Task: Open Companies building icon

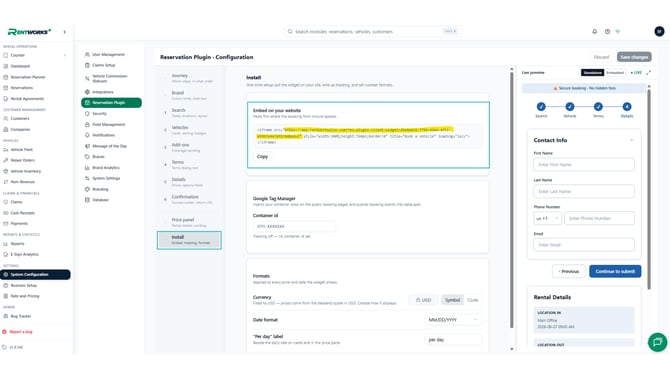Action: click(6, 129)
